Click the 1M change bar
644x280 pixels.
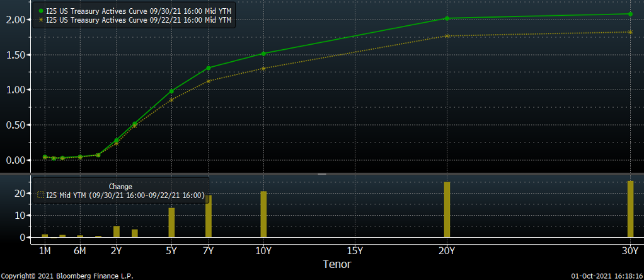coord(45,236)
